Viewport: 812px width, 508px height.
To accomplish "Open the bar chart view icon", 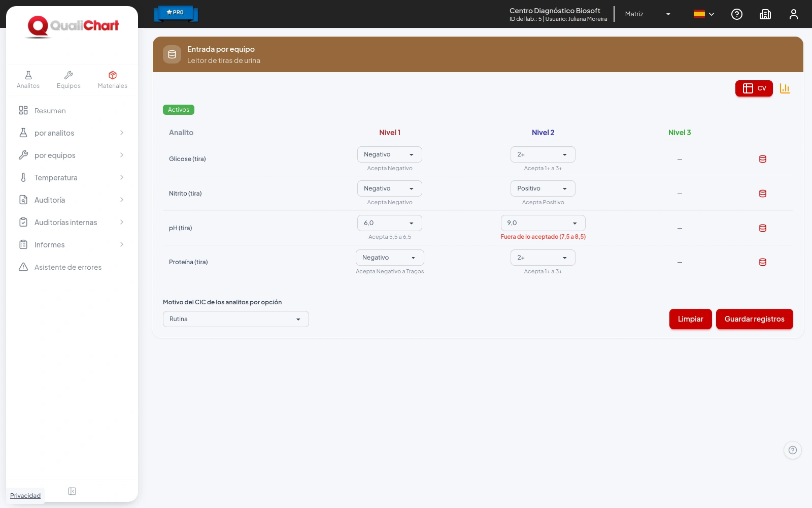I will (x=785, y=88).
